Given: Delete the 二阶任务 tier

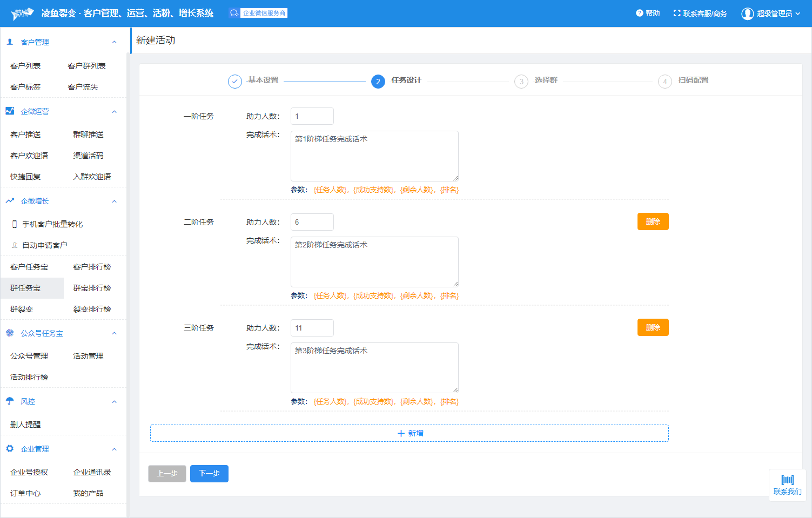Looking at the screenshot, I should pyautogui.click(x=653, y=221).
